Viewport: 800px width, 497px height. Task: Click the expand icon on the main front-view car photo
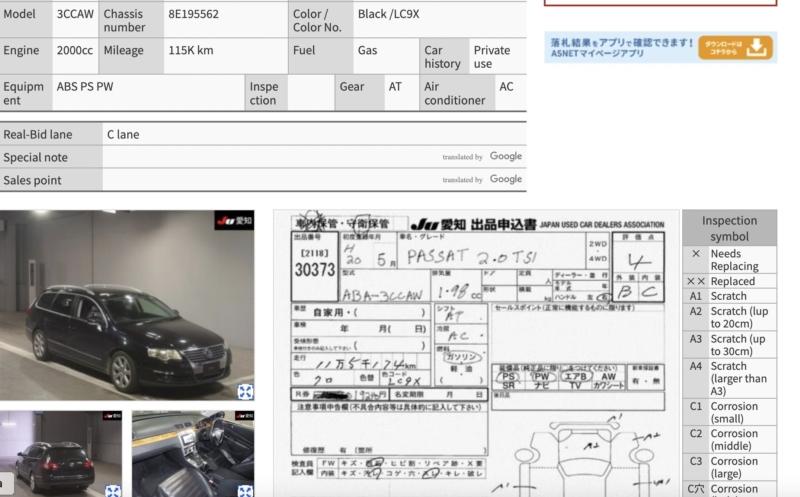(245, 392)
